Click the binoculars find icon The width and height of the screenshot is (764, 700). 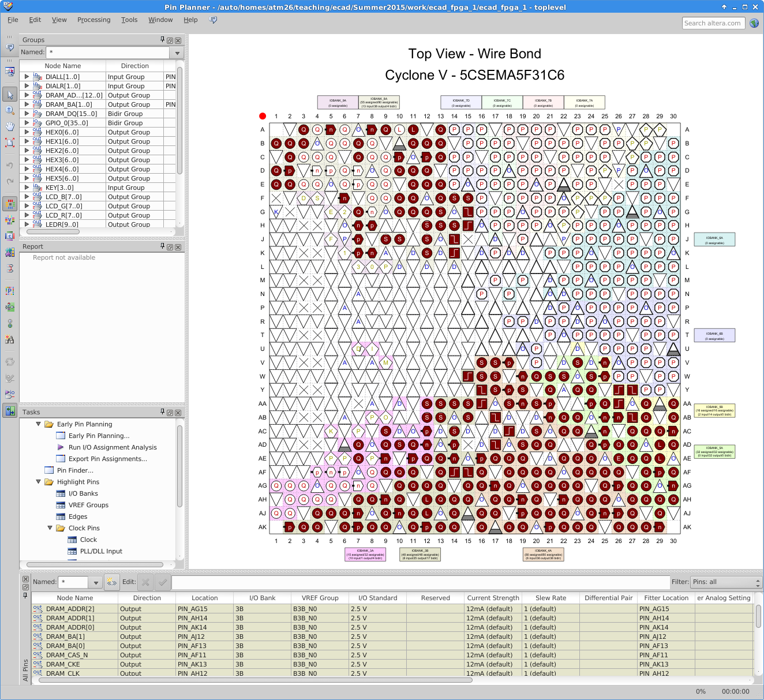[10, 339]
